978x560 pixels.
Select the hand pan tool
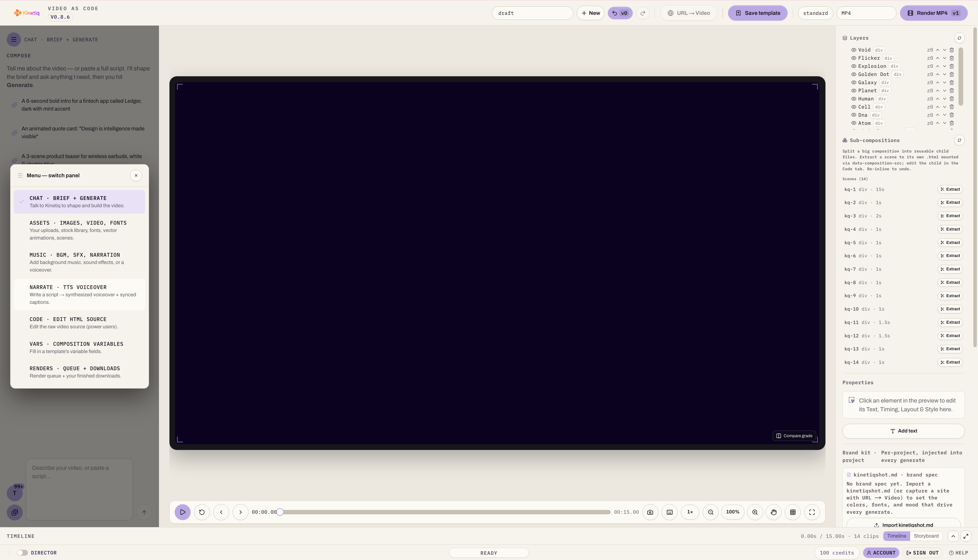pos(773,512)
